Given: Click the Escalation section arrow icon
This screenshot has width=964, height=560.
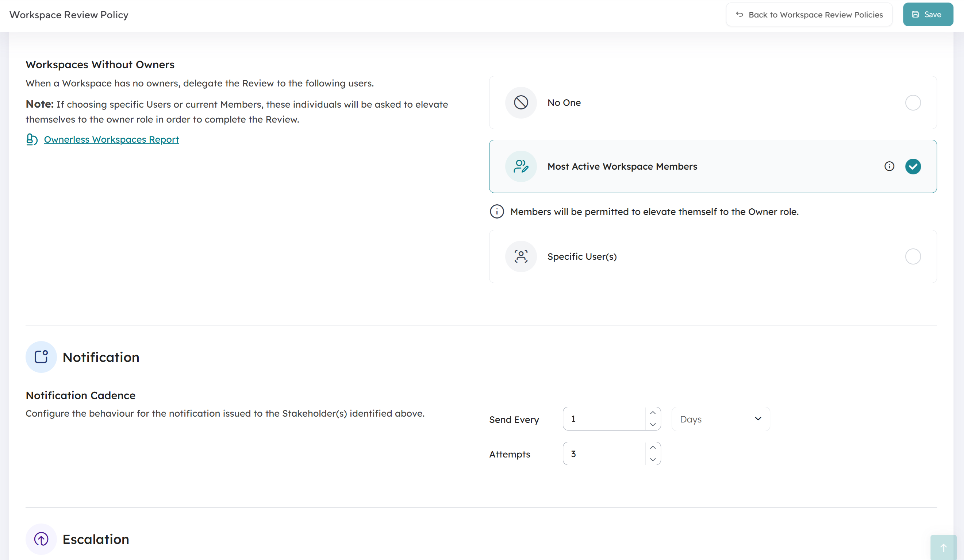Looking at the screenshot, I should coord(41,539).
